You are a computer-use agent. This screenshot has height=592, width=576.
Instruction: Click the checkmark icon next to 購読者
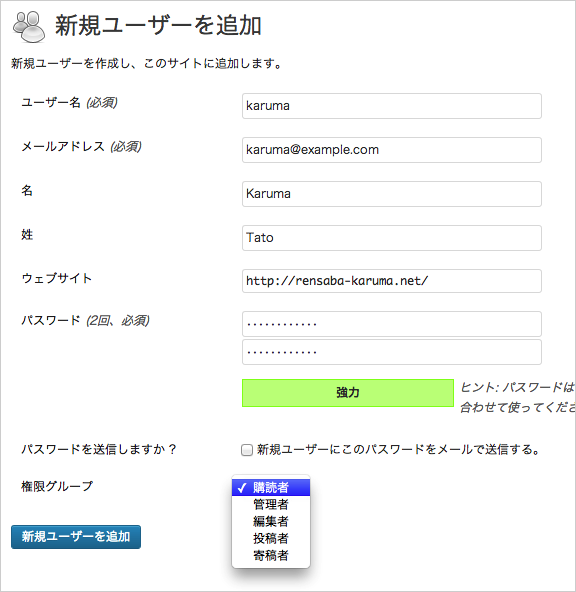pos(242,488)
